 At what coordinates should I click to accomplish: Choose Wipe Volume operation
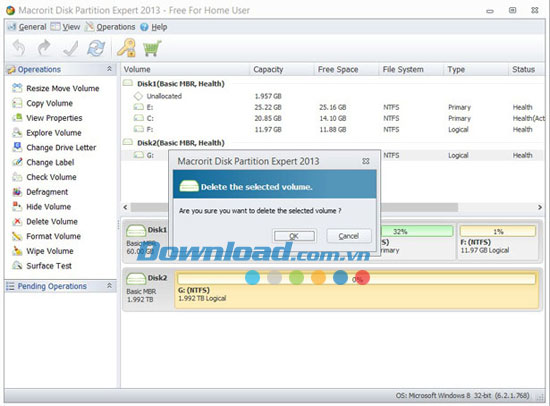pyautogui.click(x=43, y=251)
